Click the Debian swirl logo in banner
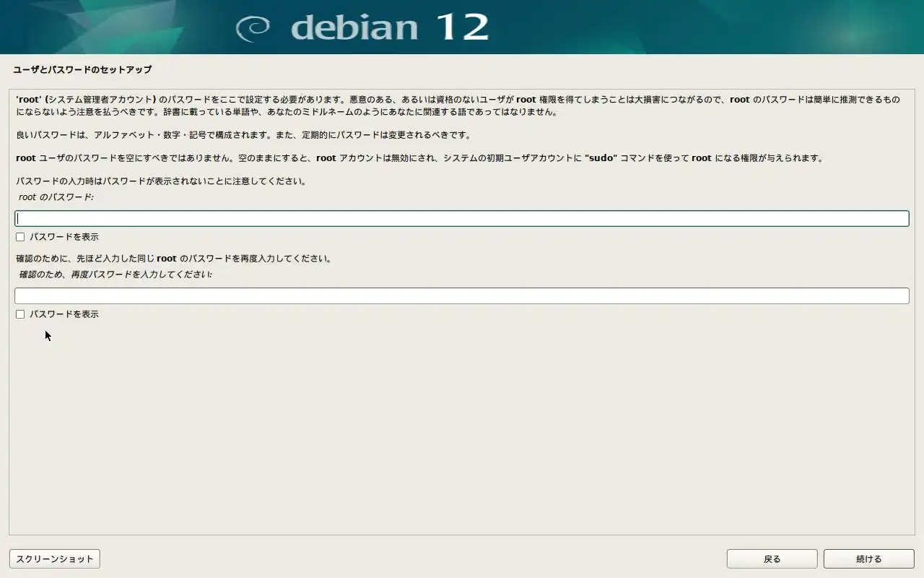This screenshot has width=924, height=578. pyautogui.click(x=253, y=28)
